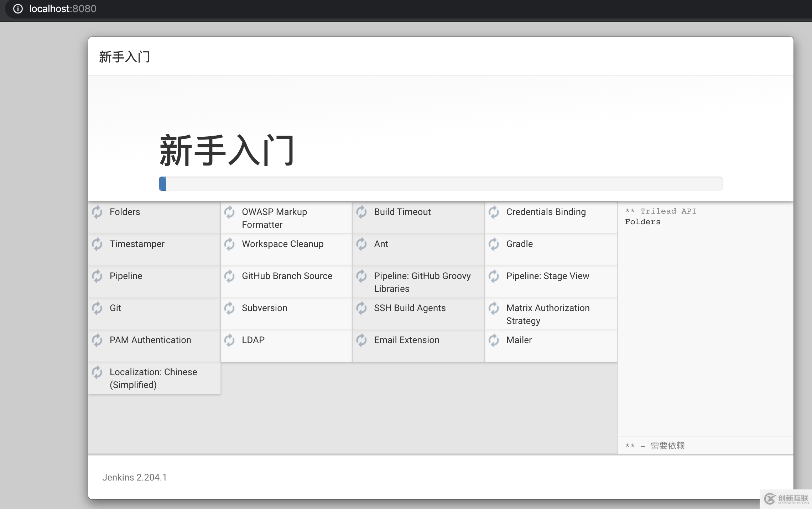Click the spinner icon next to Mailer

point(494,340)
